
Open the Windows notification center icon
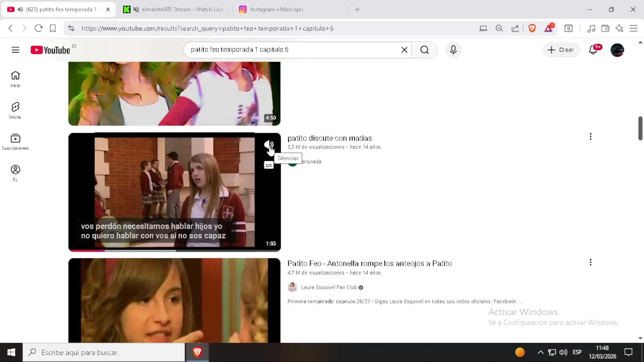point(628,352)
